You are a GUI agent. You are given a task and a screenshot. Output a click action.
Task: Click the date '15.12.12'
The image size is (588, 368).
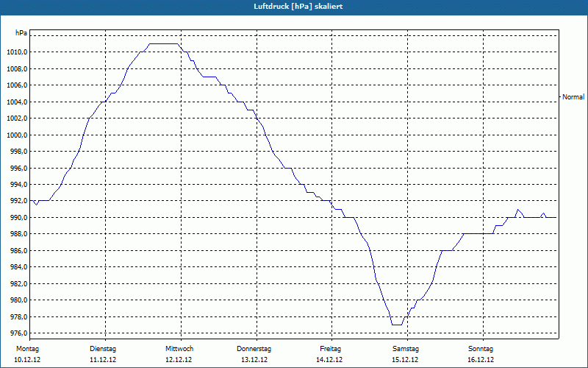coord(405,360)
